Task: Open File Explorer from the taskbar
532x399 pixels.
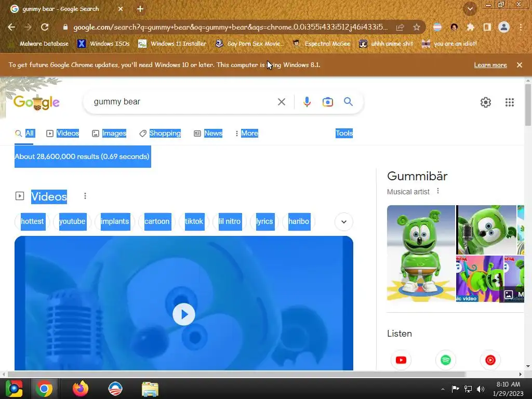Action: click(x=150, y=389)
